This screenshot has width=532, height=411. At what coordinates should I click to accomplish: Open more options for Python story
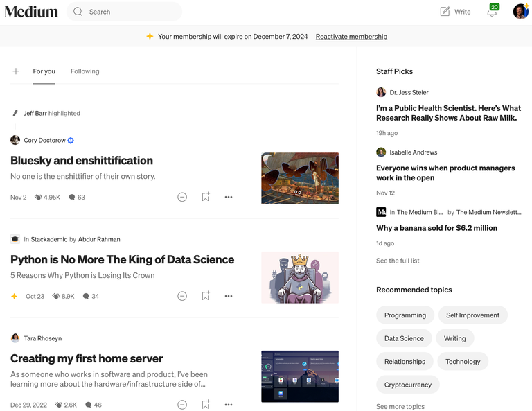point(229,296)
